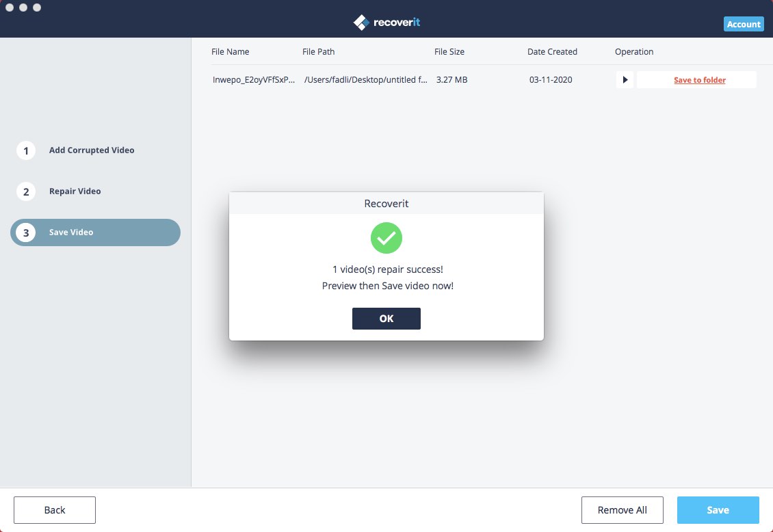
Task: Select step 2 Repair Video
Action: click(95, 191)
